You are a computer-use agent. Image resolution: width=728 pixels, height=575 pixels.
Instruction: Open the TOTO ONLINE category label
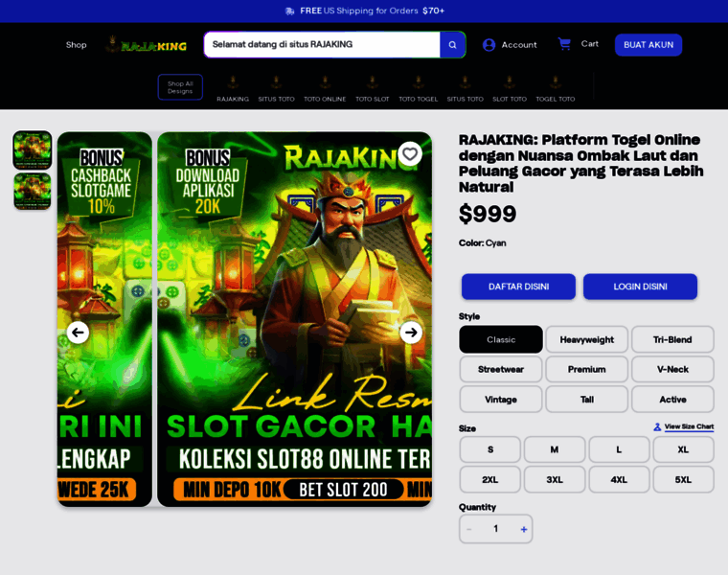[x=325, y=99]
